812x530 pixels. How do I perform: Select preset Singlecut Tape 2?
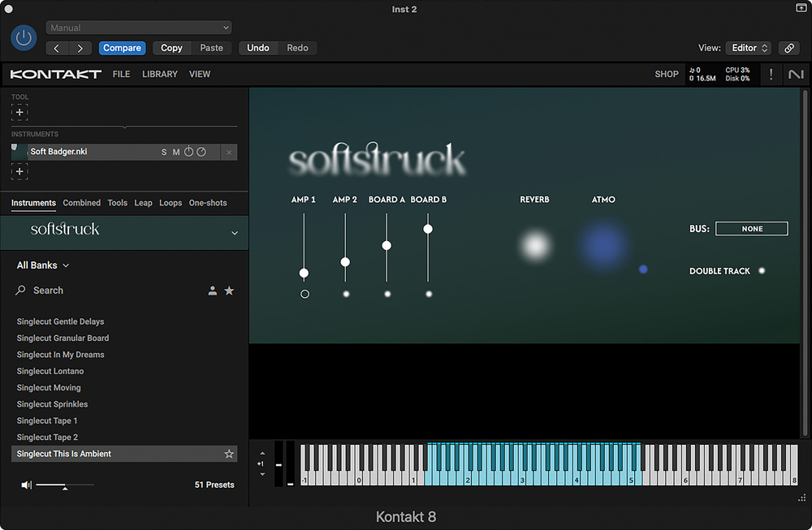tap(47, 437)
